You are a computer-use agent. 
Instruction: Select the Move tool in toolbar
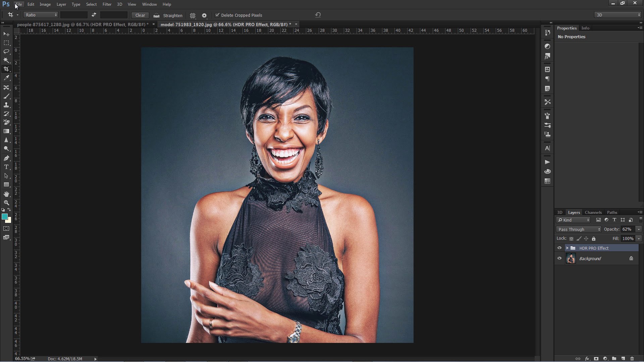pos(6,34)
